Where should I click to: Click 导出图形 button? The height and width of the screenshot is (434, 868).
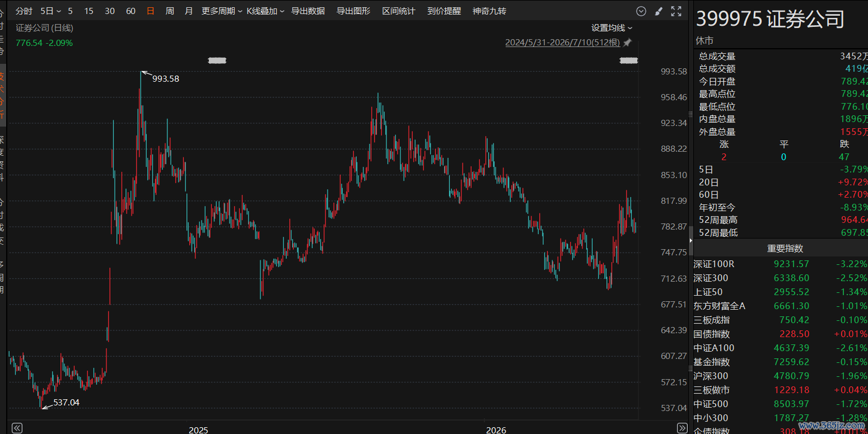click(353, 11)
